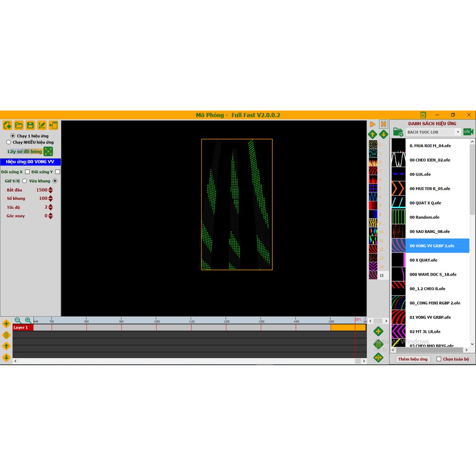
Task: Select Chạy NHIỀU hiệu ứng radio button
Action: [x=8, y=142]
